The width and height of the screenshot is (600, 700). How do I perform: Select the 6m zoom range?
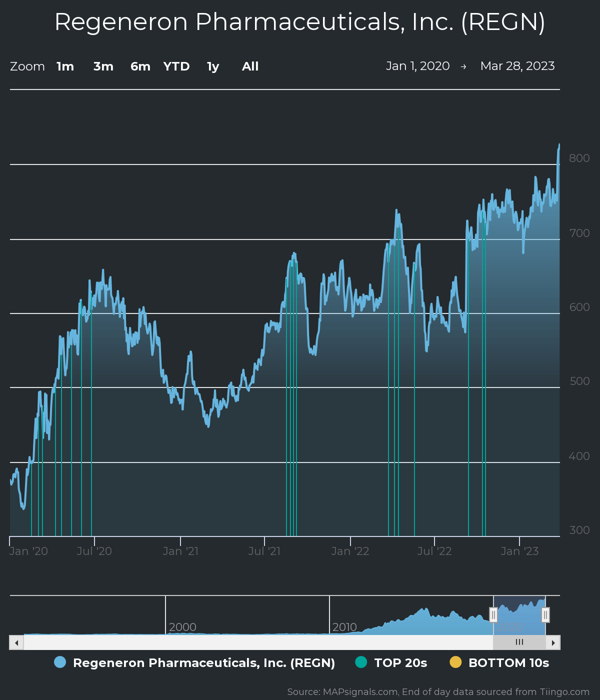point(140,66)
